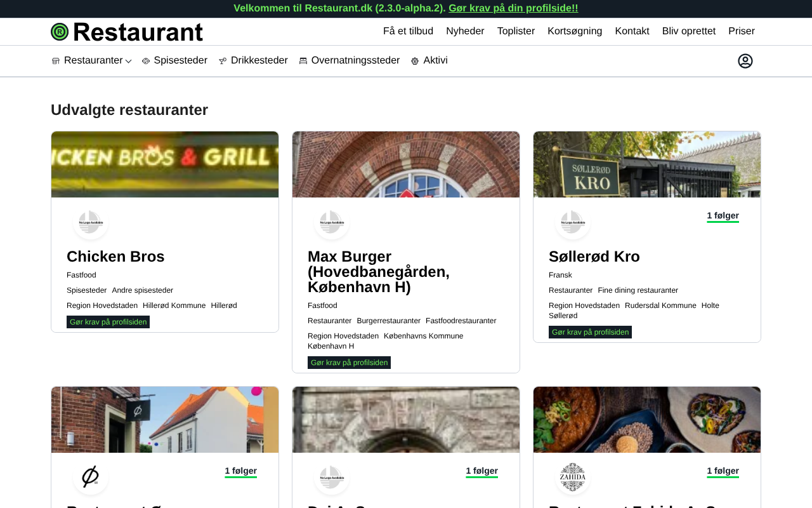The height and width of the screenshot is (508, 812).
Task: Click Fine dining restauranter tag
Action: 638,290
